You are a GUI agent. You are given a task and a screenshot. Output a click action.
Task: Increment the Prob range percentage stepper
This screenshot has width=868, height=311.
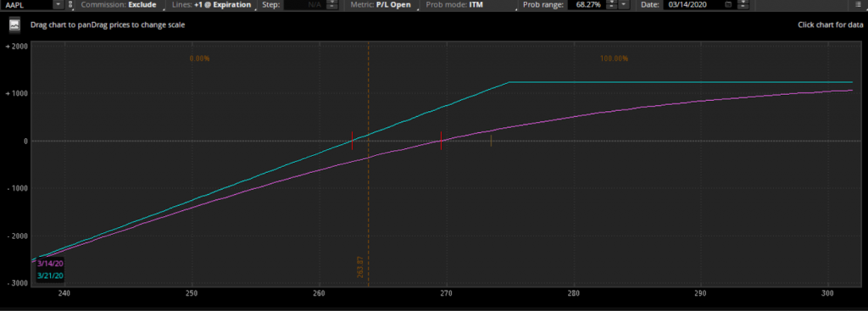pyautogui.click(x=611, y=3)
